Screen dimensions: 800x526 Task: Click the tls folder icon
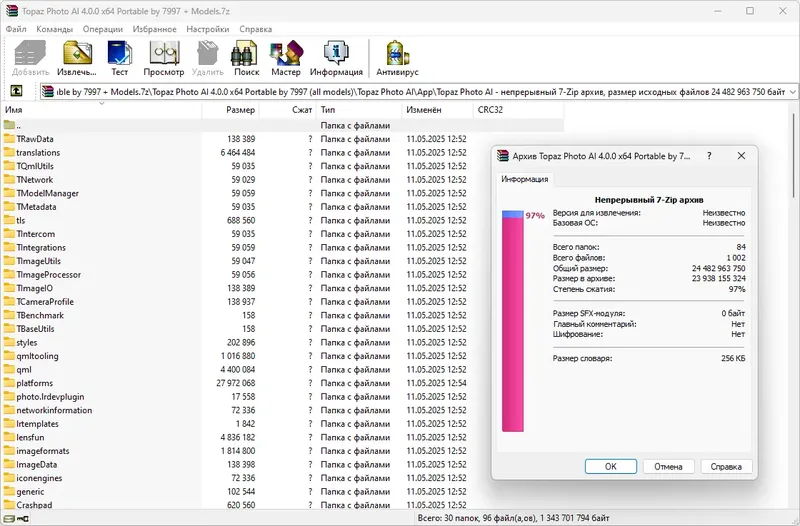[x=9, y=220]
